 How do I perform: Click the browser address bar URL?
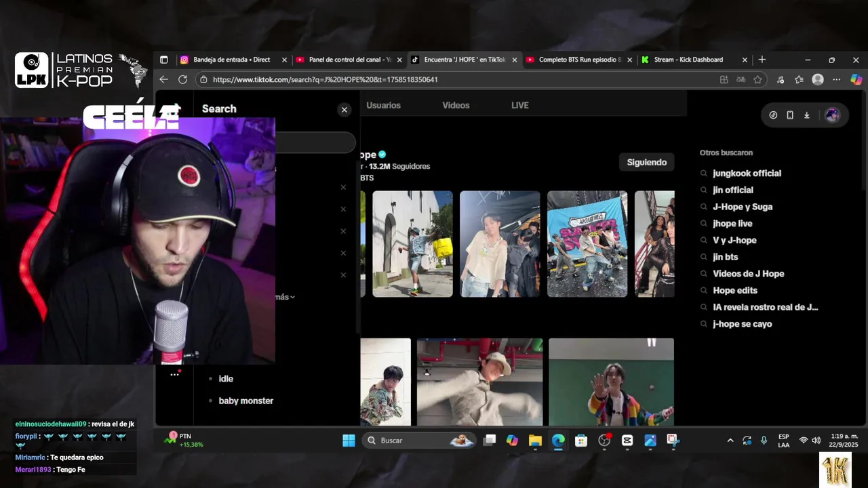(325, 79)
